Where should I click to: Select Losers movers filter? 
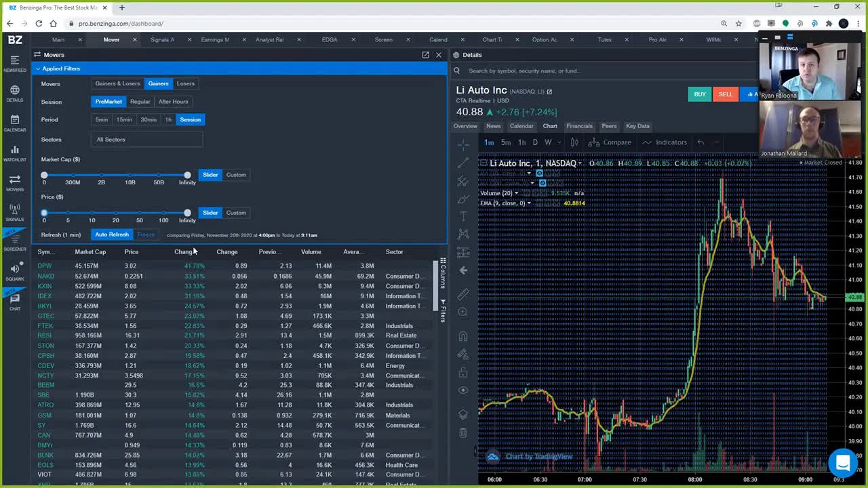(185, 83)
